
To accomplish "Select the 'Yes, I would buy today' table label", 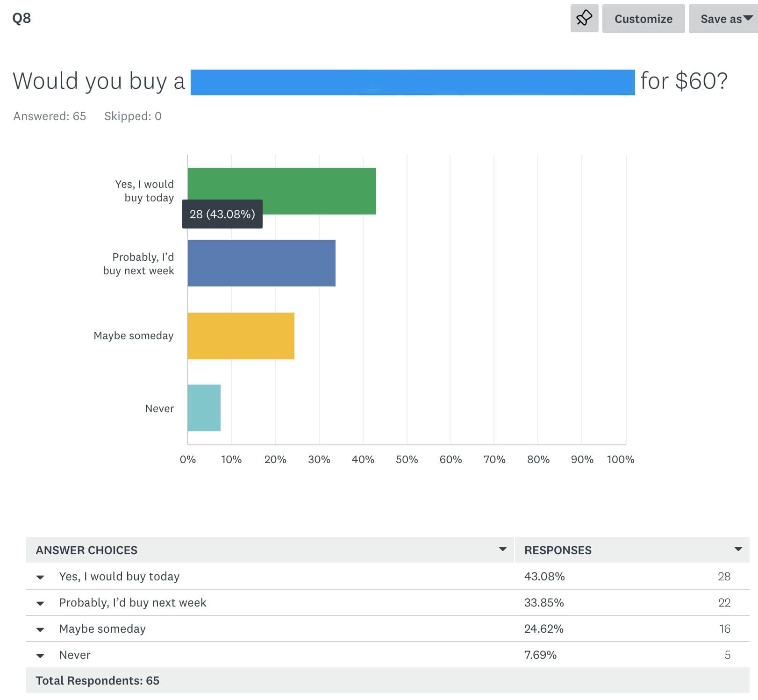I will (x=119, y=576).
